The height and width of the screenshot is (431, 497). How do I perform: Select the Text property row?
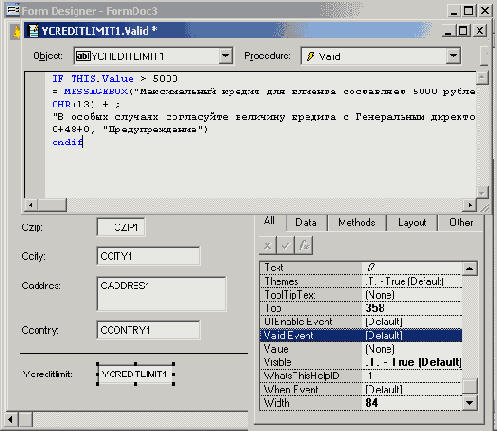[x=361, y=267]
